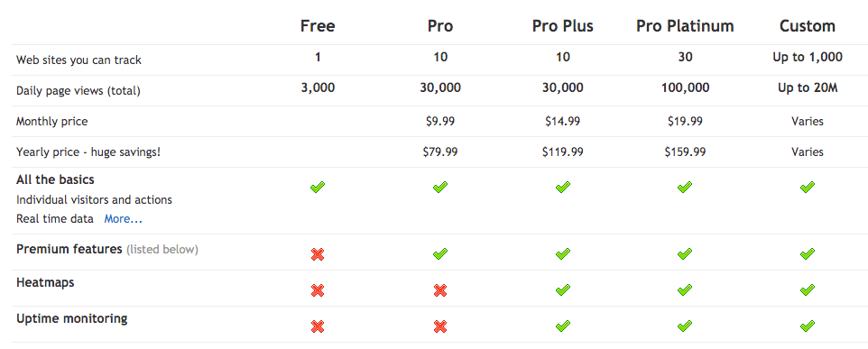The width and height of the screenshot is (868, 349).
Task: Click the green checkmark for Free All the basics
Action: coord(318,188)
